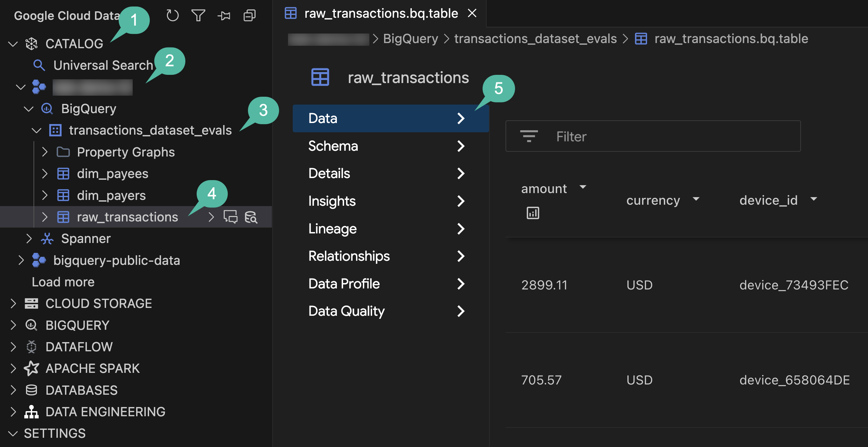Click the filter lines icon in the Filter box
Screen dimensions: 868x447
click(x=529, y=136)
